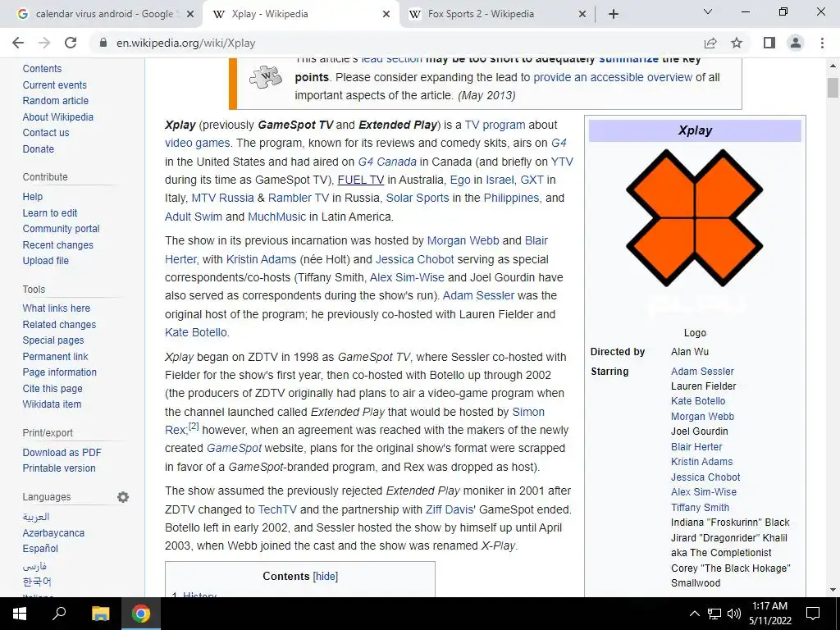The height and width of the screenshot is (630, 840).
Task: Open the Upload file link
Action: [x=46, y=260]
